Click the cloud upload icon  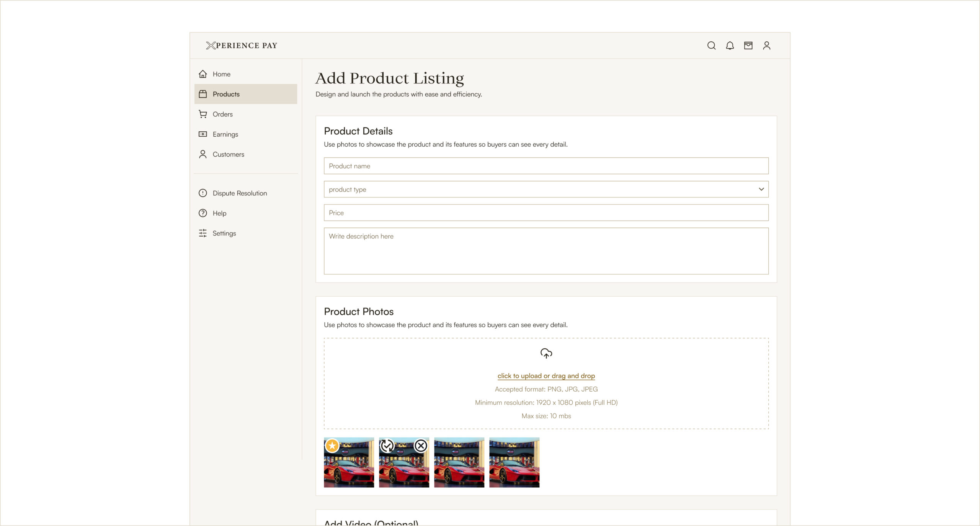546,353
